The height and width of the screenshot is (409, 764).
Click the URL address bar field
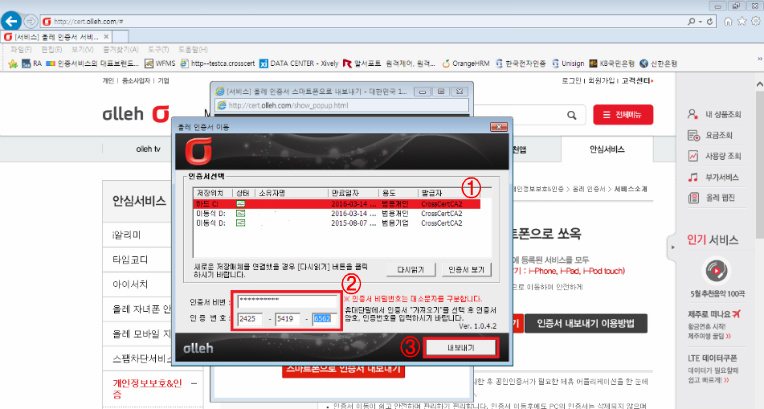click(361, 21)
